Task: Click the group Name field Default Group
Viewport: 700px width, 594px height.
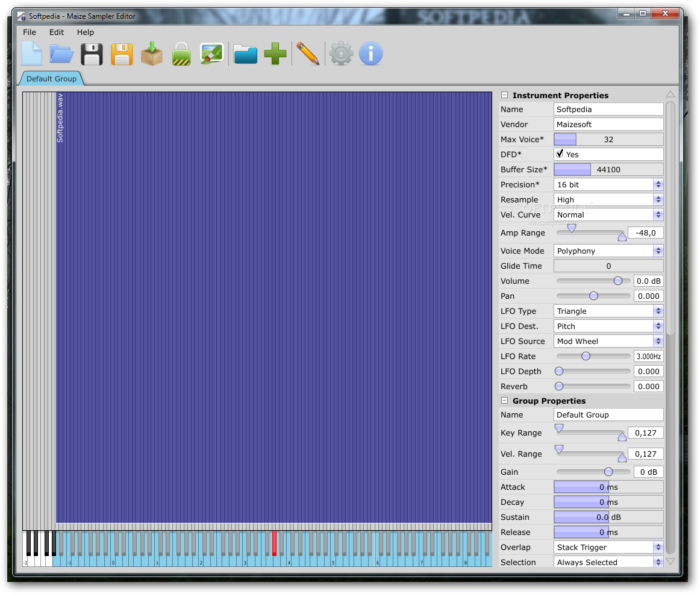Action: (608, 414)
